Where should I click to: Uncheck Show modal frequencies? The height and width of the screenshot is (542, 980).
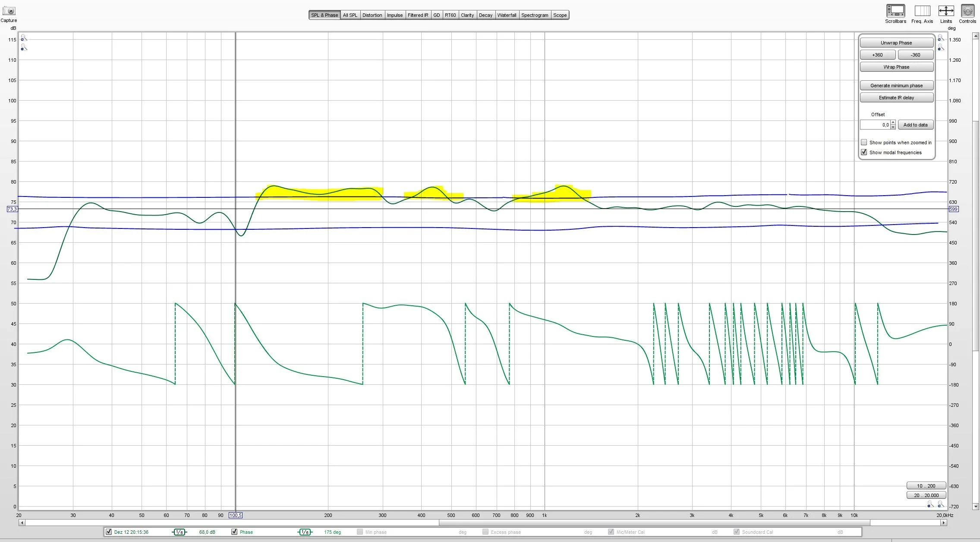click(x=864, y=152)
